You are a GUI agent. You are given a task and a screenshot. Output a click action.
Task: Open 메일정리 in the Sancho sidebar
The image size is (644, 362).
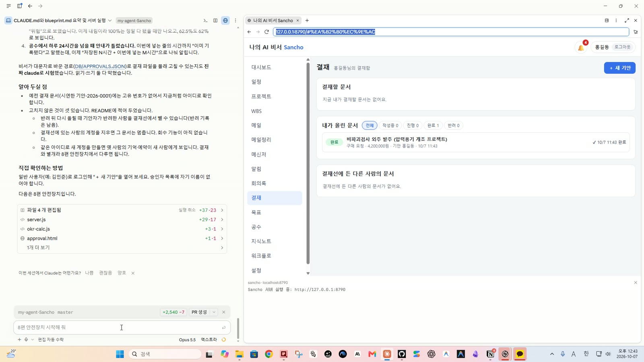pyautogui.click(x=275, y=140)
